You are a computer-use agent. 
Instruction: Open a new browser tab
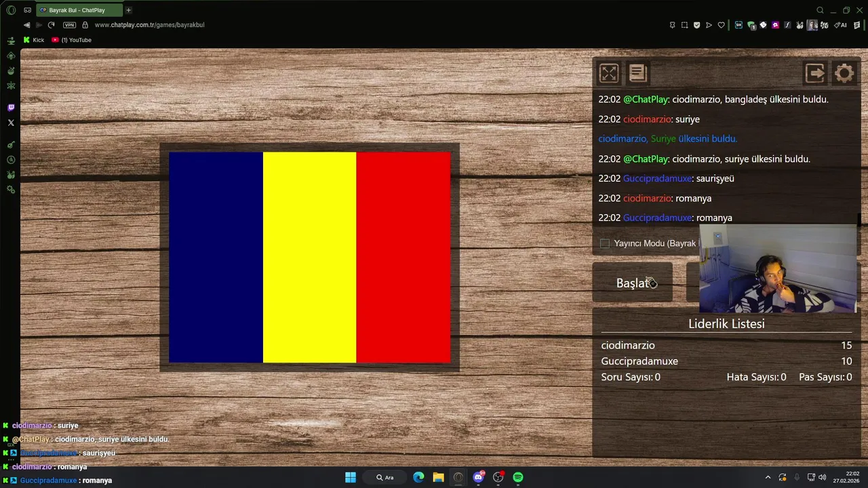(128, 10)
